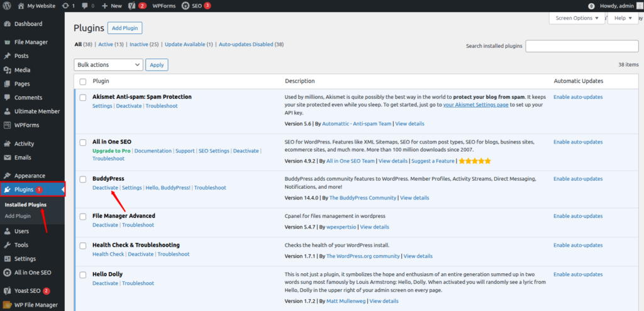Enable auto-updates for Hello Dolly
Screen dimensions: 644x311
point(578,274)
